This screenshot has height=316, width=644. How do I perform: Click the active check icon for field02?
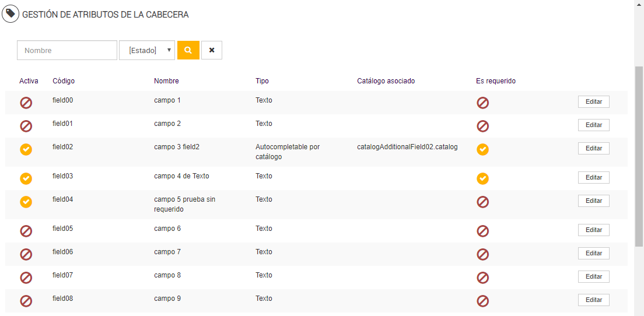26,149
